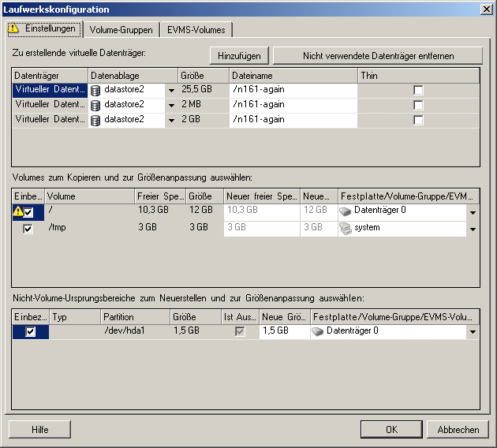Uncheck the include checkbox for /dev/hda1
The height and width of the screenshot is (448, 497).
[x=30, y=332]
